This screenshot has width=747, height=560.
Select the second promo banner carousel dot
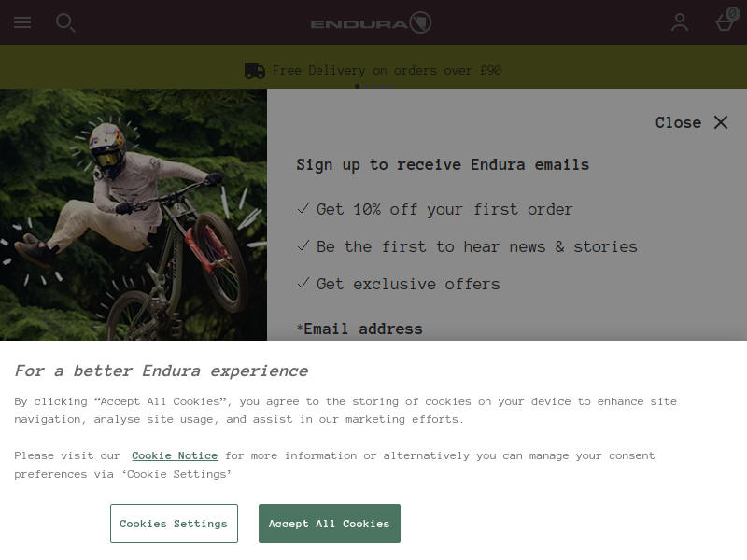click(x=365, y=86)
